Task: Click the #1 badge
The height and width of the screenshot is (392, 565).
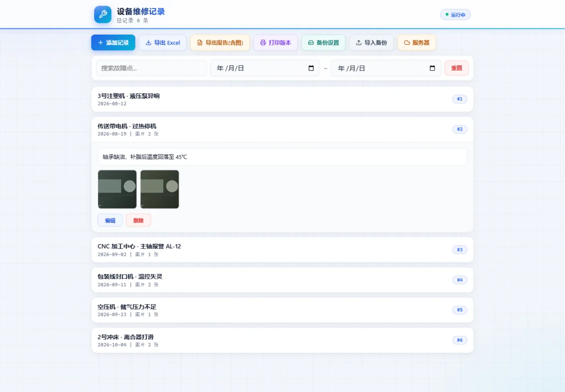Action: [x=460, y=99]
